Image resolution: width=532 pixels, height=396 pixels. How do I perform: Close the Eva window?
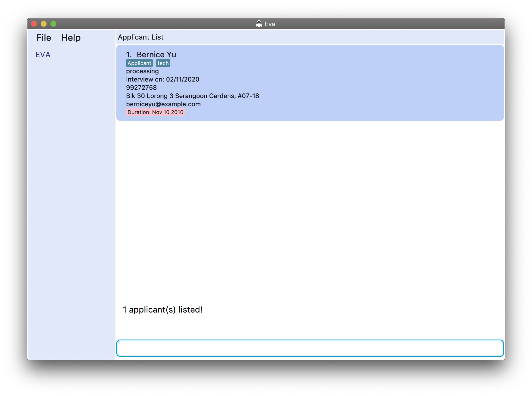coord(34,24)
